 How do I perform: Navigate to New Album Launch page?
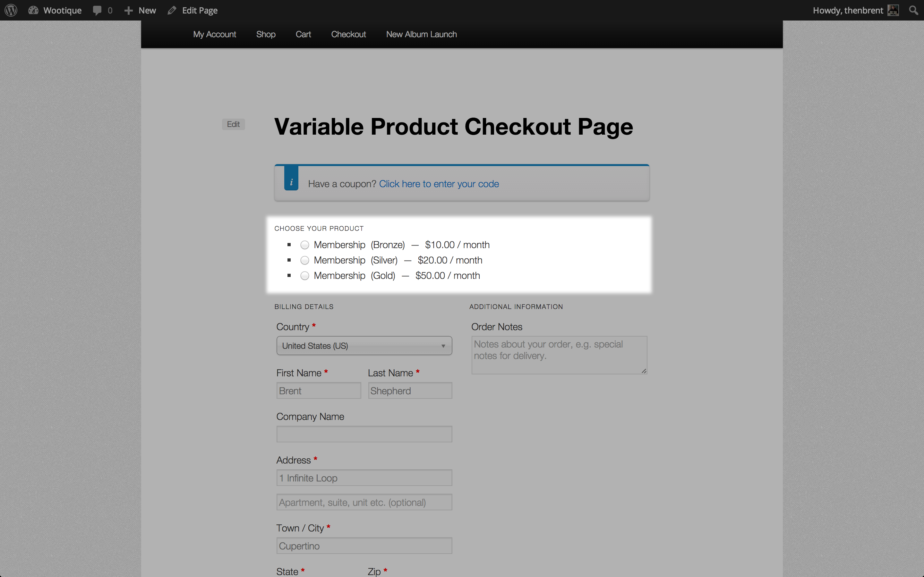(x=421, y=34)
